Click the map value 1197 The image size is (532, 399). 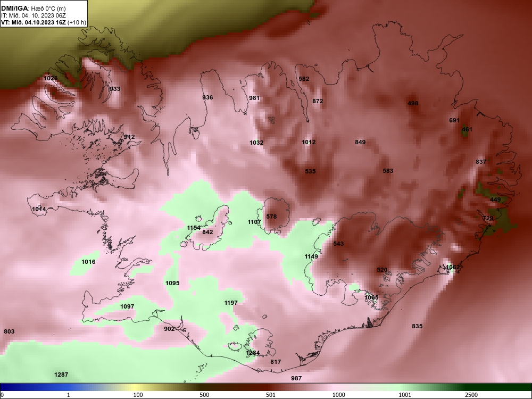231,303
